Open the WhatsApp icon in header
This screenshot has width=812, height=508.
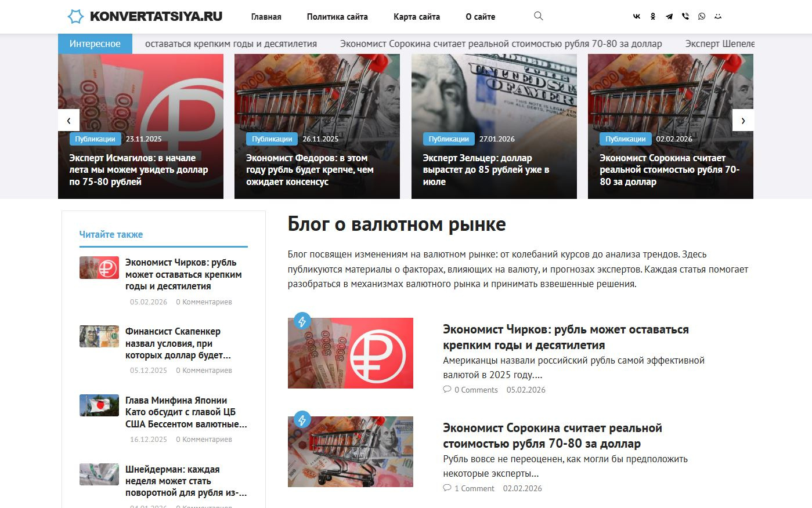[x=702, y=17]
